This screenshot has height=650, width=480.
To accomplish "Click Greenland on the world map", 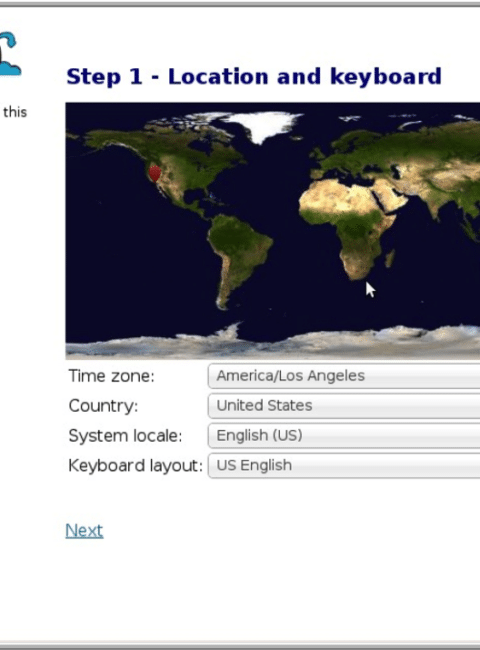I will tap(263, 126).
